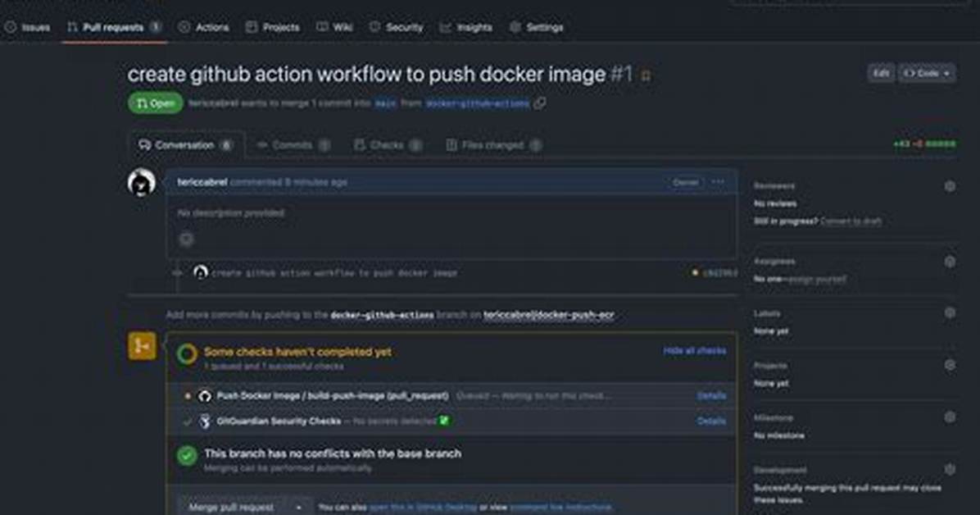Screen dimensions: 980x515
Task: Open the Reviewers settings gear
Action: [x=950, y=186]
